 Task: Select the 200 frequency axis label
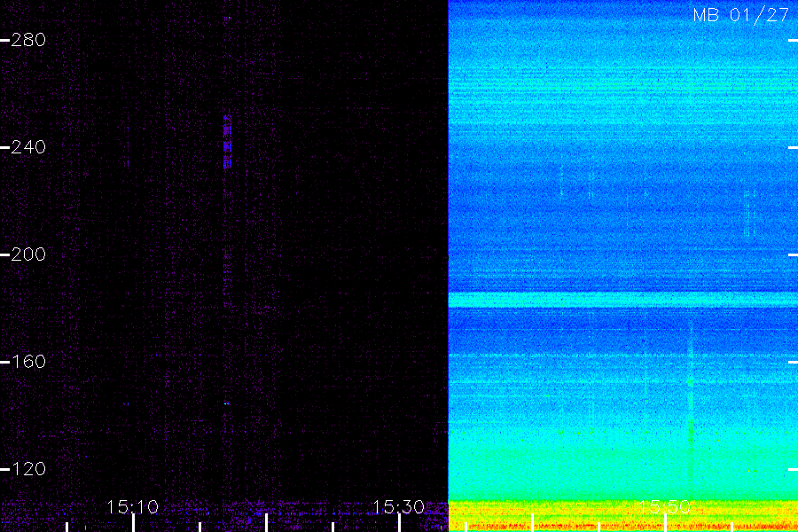28,254
